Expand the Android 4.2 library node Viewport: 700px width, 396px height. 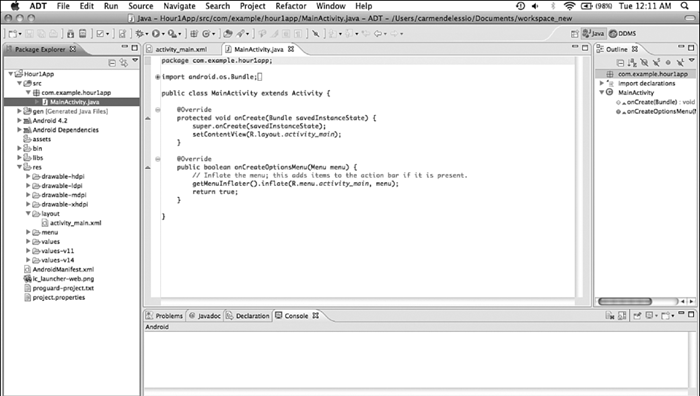[x=19, y=121]
